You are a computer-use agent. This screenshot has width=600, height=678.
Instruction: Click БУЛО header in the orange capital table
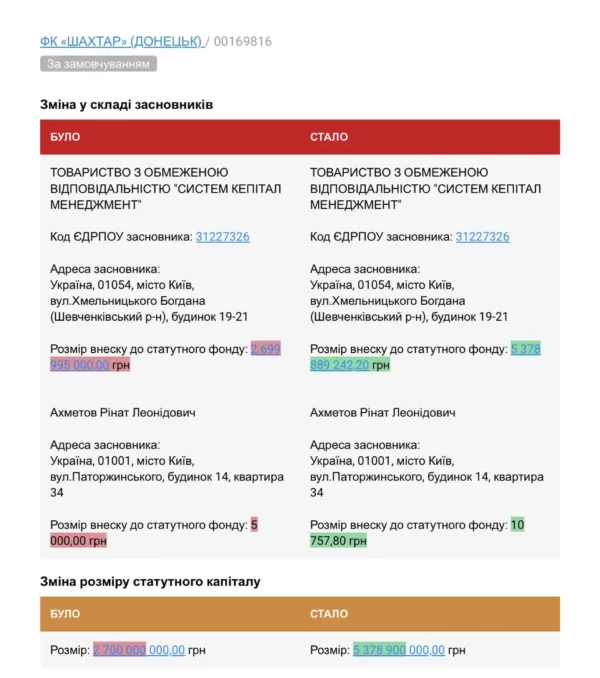[x=65, y=614]
